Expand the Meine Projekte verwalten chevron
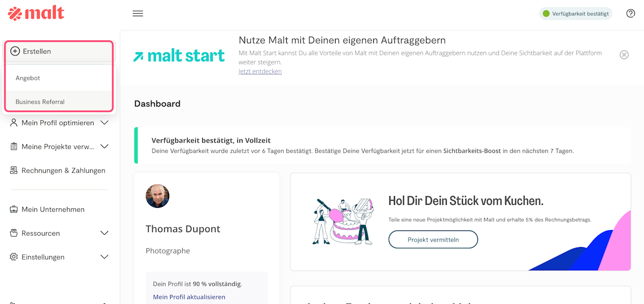This screenshot has height=304, width=644. pyautogui.click(x=105, y=147)
